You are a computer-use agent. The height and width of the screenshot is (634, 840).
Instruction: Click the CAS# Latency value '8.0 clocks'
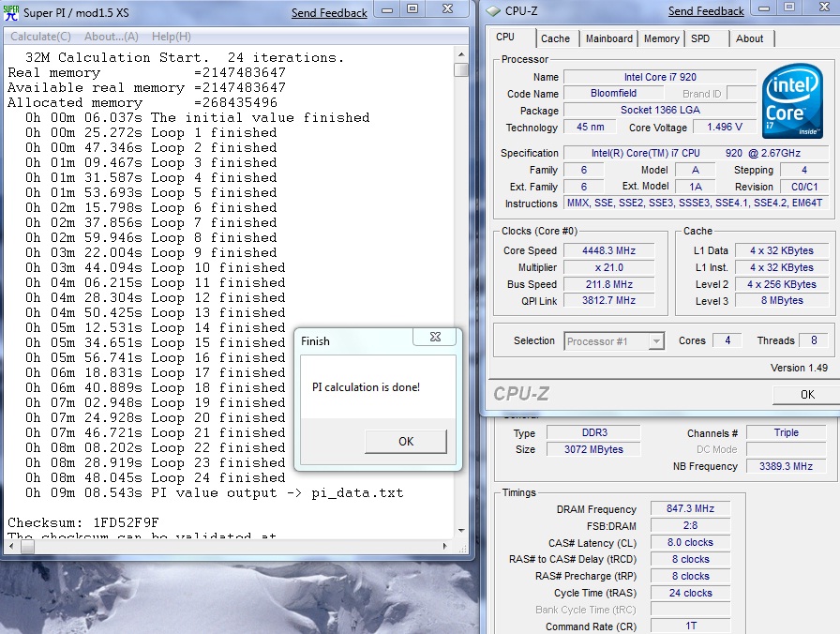point(691,542)
